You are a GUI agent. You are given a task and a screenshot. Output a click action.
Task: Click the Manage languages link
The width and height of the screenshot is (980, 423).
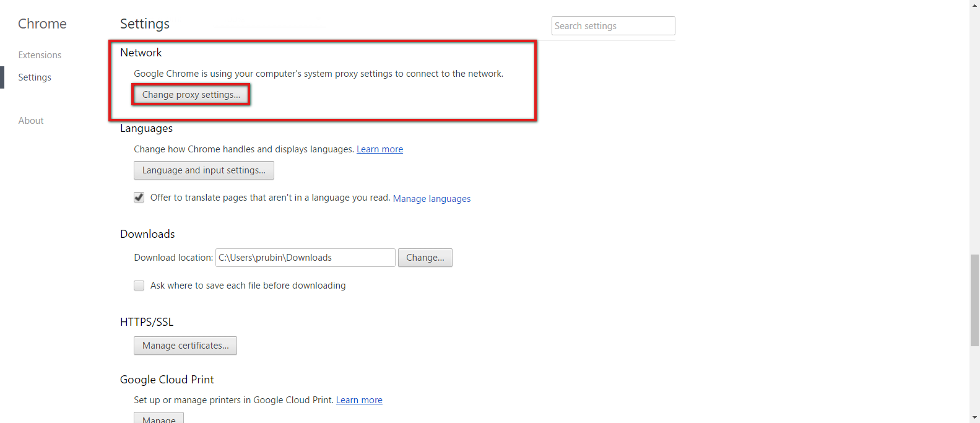click(x=431, y=199)
